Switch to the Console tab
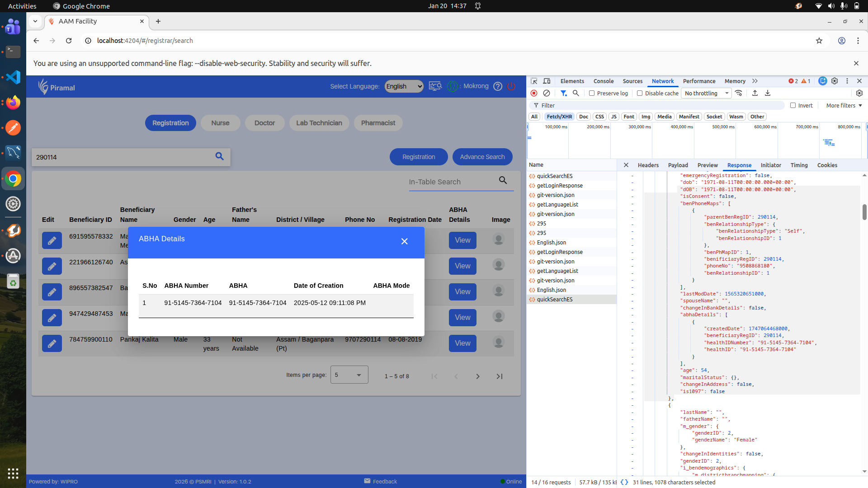This screenshot has height=488, width=868. (603, 81)
